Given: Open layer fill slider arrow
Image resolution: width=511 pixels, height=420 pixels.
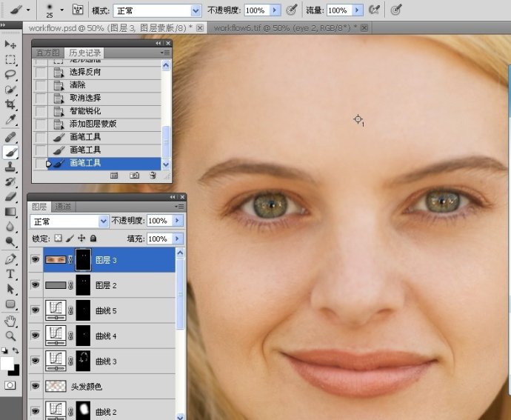Looking at the screenshot, I should point(177,239).
